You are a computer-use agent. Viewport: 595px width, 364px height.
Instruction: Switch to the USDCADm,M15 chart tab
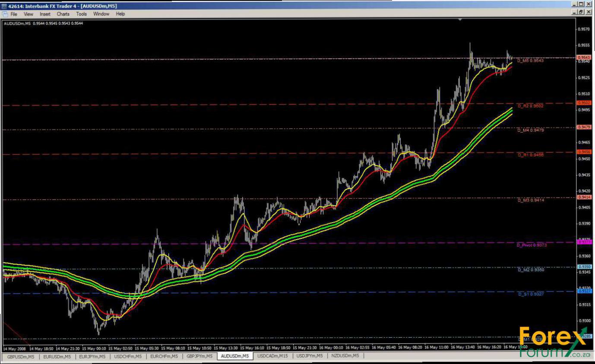[x=272, y=356]
